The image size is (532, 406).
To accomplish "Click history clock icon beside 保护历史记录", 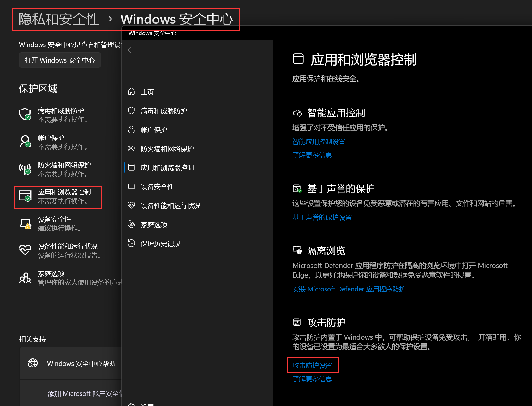I will click(x=131, y=243).
